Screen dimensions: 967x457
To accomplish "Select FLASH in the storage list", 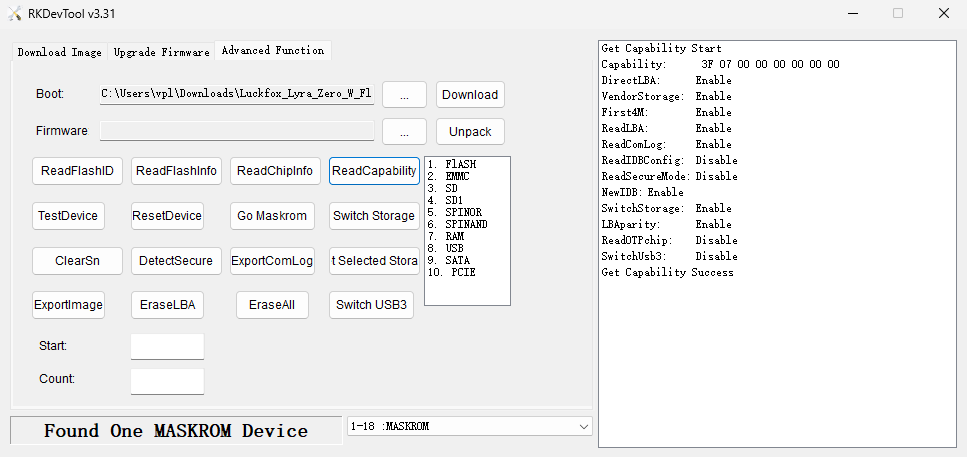I will coord(452,165).
